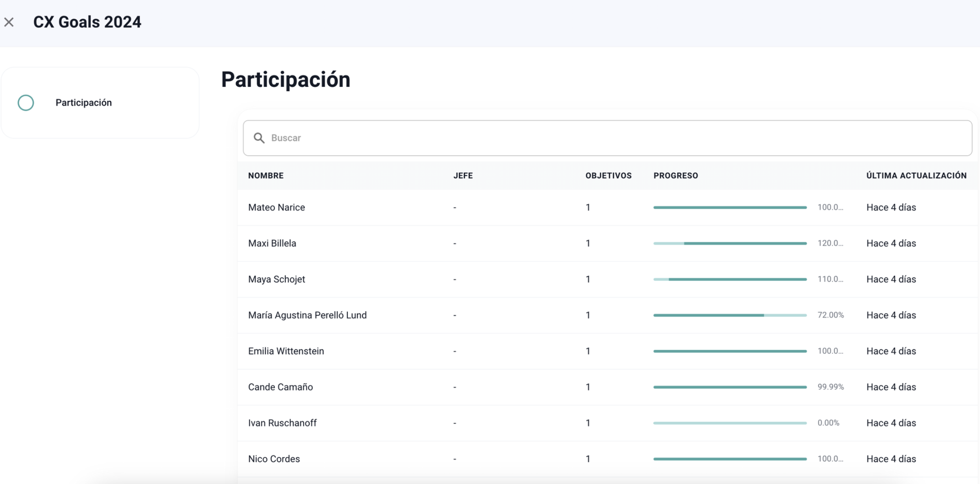Screen dimensions: 980x484
Task: Close the CX Goals 2024 panel
Action: click(9, 22)
